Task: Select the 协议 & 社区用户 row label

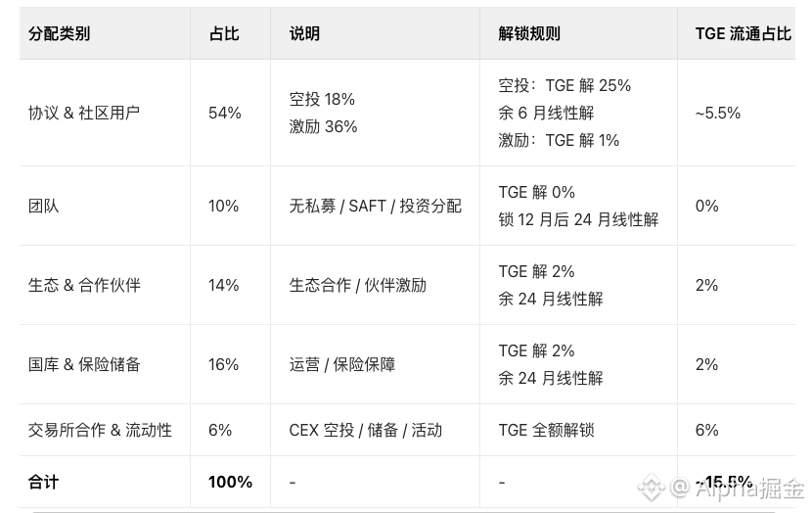Action: point(84,113)
